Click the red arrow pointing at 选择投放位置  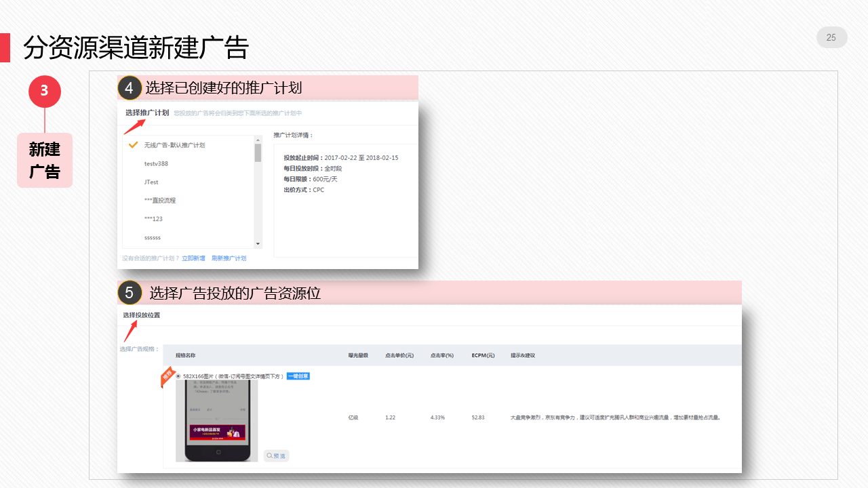coord(130,332)
